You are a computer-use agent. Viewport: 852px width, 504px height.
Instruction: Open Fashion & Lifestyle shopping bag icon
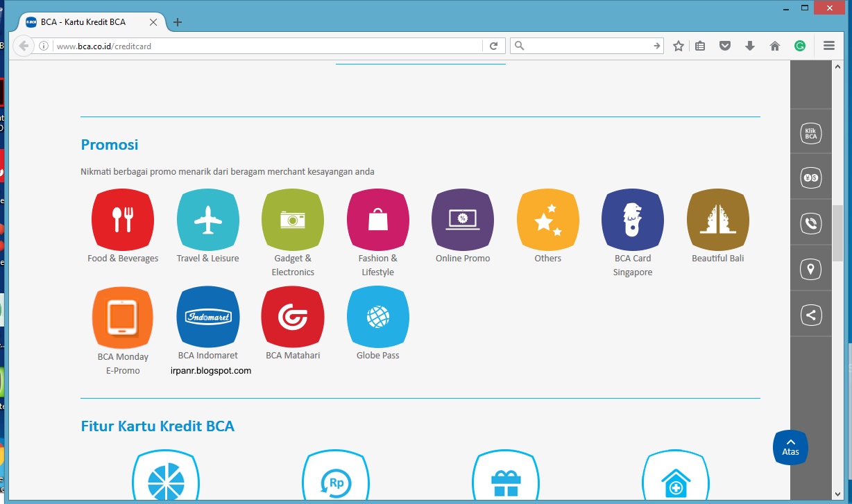point(378,219)
